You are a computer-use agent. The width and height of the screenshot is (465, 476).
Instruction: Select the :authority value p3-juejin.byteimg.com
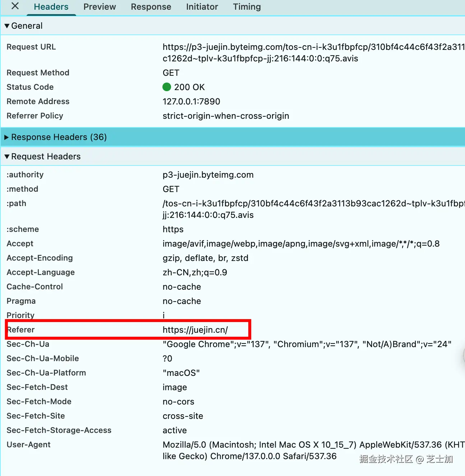(208, 175)
